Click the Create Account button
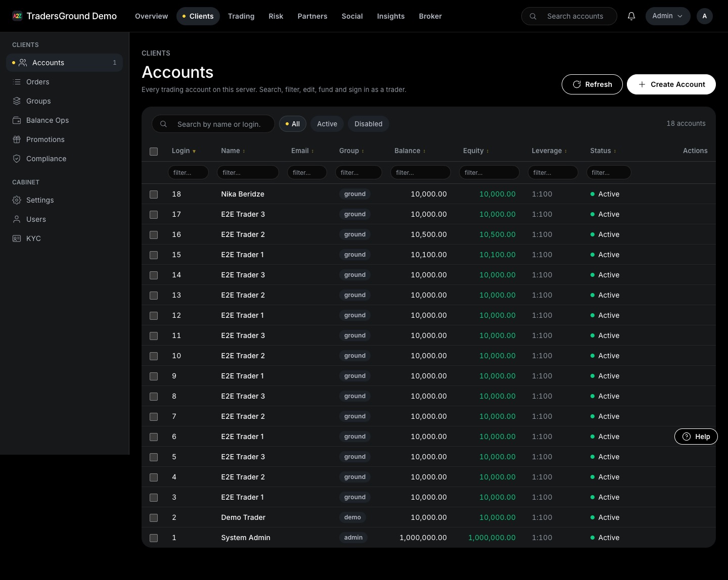 (x=671, y=84)
